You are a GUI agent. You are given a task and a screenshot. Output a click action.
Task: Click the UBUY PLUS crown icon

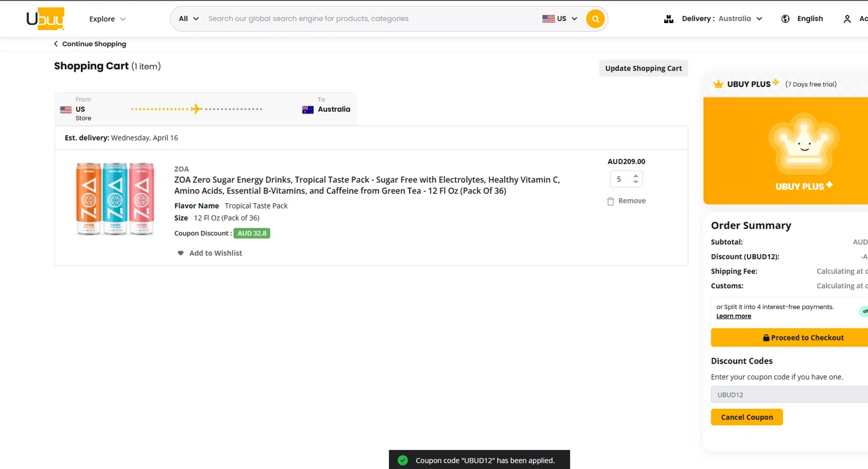(719, 85)
